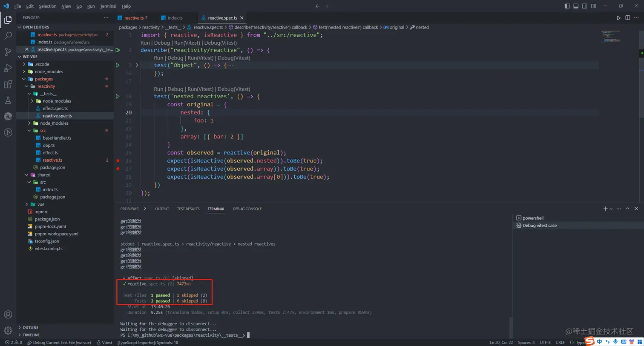This screenshot has height=346, width=644.
Task: Click the Run play icon in editor title
Action: pyautogui.click(x=618, y=18)
